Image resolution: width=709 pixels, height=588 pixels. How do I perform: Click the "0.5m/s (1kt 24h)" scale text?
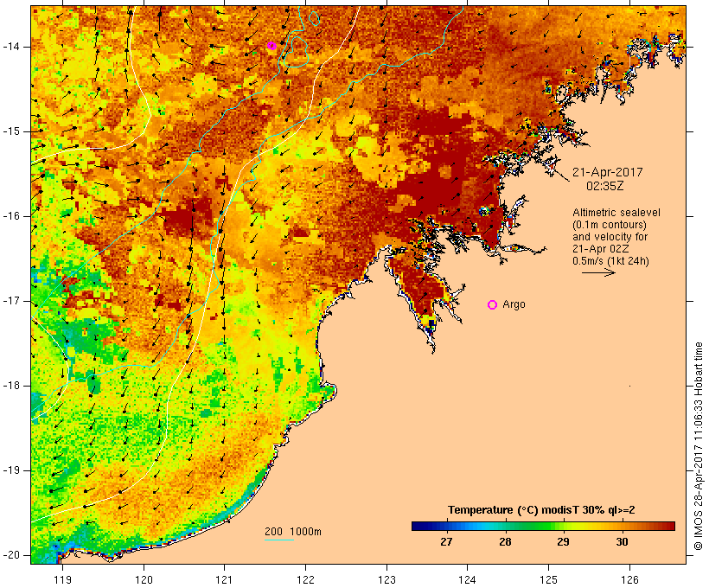610,261
